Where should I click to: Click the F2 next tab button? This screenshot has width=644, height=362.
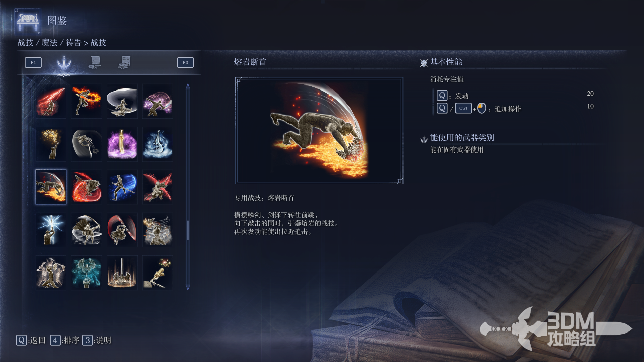pos(185,63)
